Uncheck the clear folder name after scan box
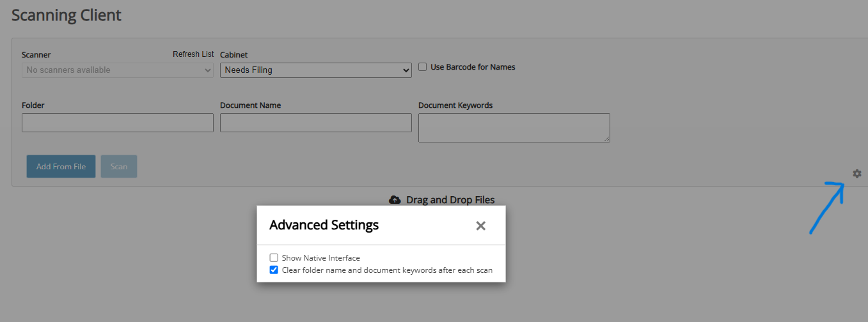The width and height of the screenshot is (868, 322). tap(274, 270)
